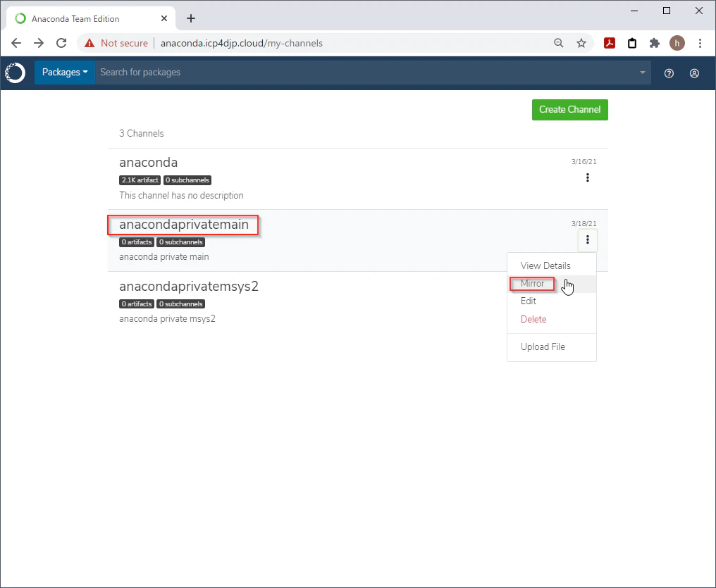Click the 'anaconda private main' description
Viewport: 716px width, 588px height.
click(164, 257)
